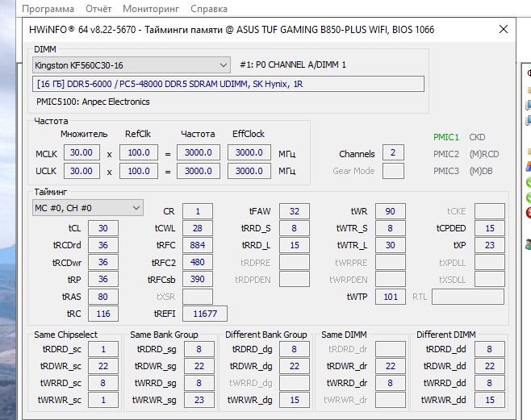Click the CR value field
The height and width of the screenshot is (420, 531).
[198, 211]
